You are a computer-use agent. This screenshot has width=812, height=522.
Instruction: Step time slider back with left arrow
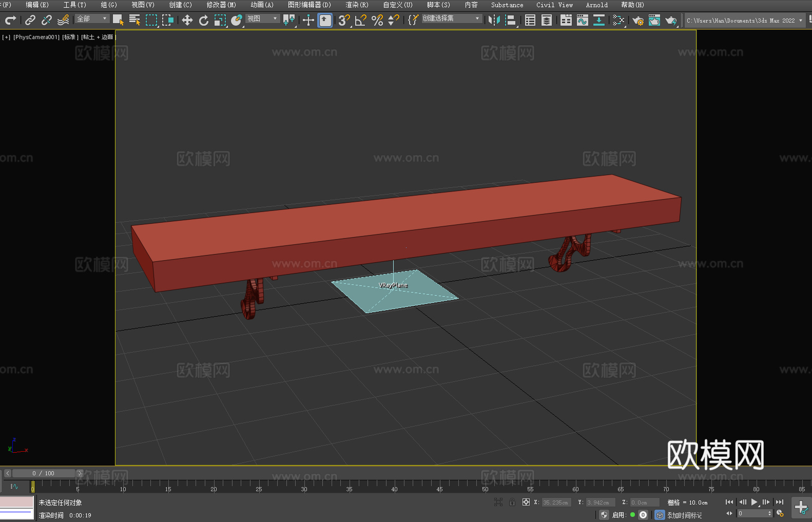(7, 473)
